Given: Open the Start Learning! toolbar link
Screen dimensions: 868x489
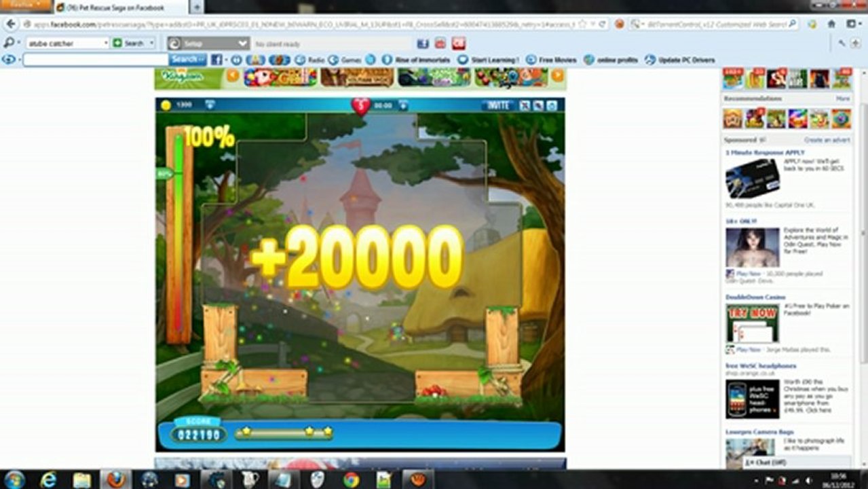Looking at the screenshot, I should (489, 60).
